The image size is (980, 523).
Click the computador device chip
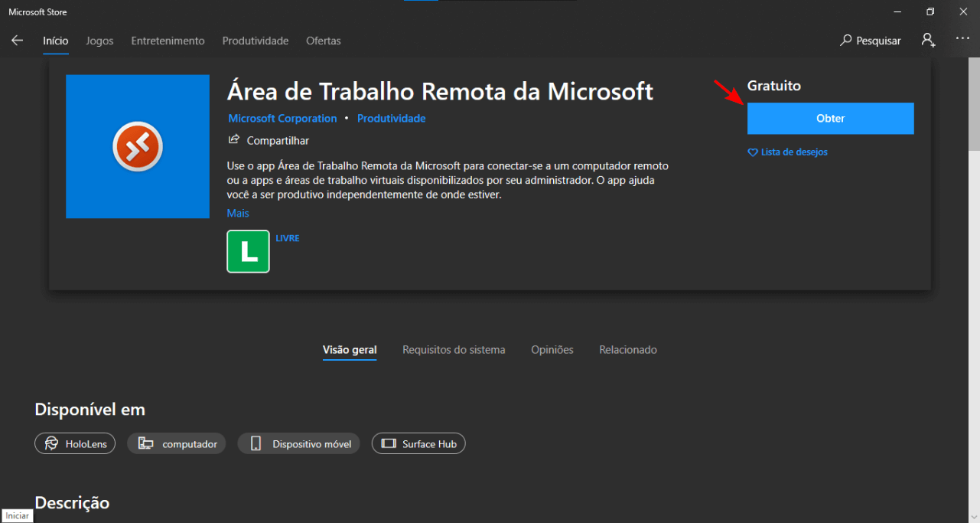(x=176, y=443)
